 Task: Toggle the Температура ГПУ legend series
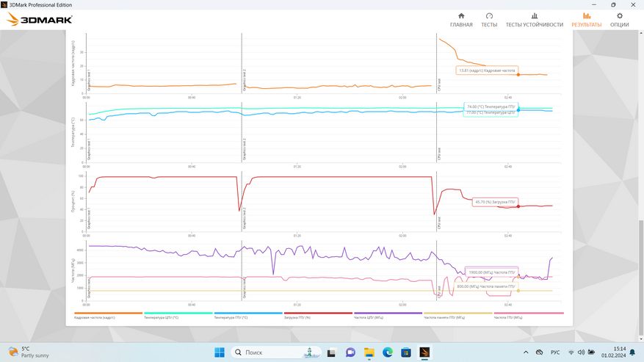click(x=248, y=316)
